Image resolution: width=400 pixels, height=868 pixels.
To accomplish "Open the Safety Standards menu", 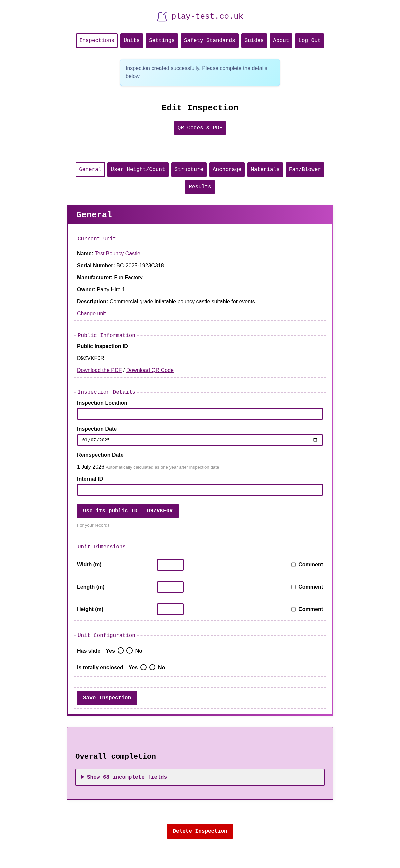I will (209, 40).
